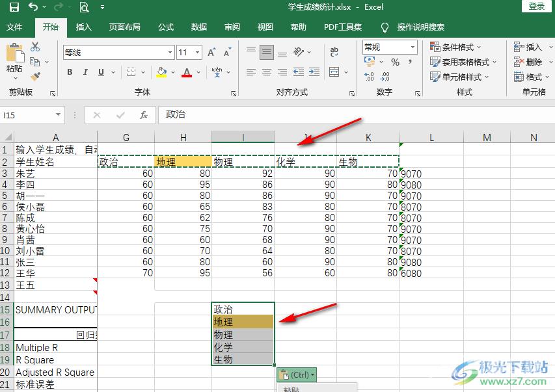The width and height of the screenshot is (555, 392).
Task: Click Increase Decimal icon
Action: [369, 77]
